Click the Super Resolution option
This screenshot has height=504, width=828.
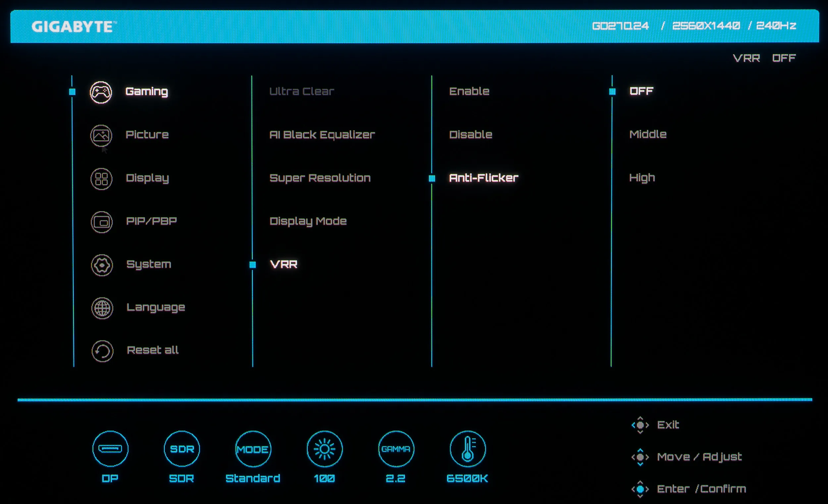[x=320, y=178]
